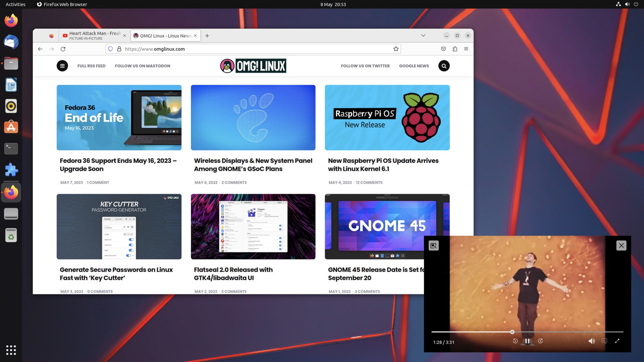Seek using the video progress bar

(x=512, y=332)
